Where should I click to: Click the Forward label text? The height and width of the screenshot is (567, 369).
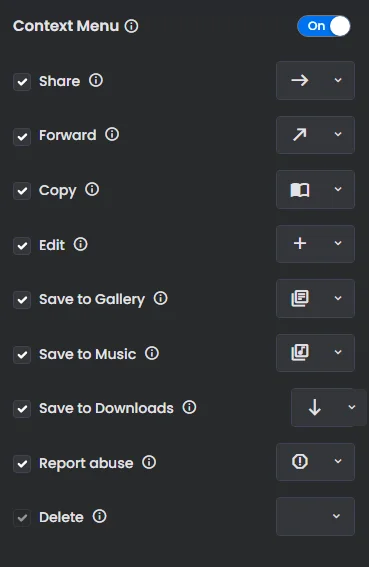(x=68, y=135)
